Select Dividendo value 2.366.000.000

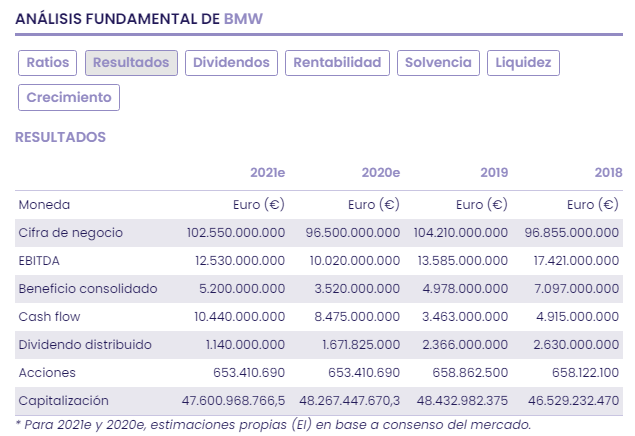pos(465,345)
